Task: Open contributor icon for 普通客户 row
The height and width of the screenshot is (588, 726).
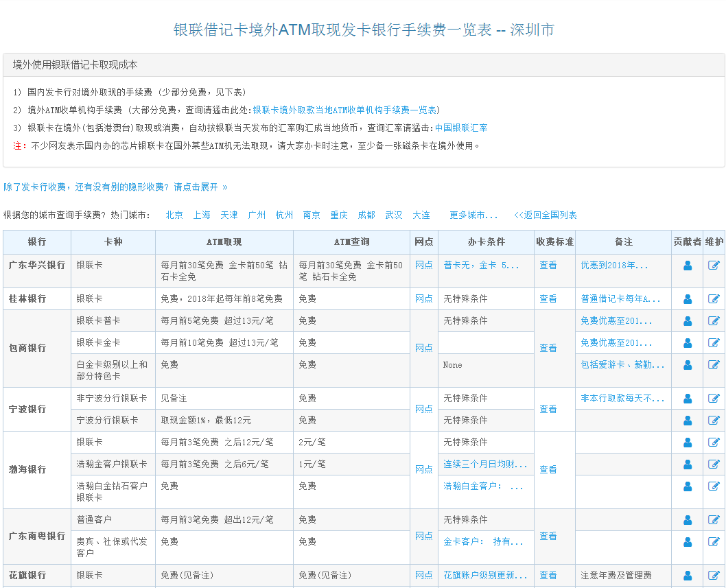Action: 688,520
